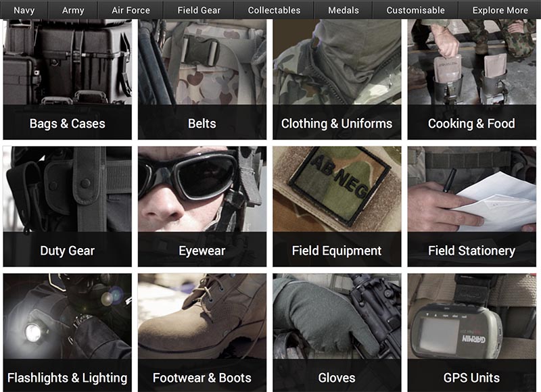
Task: Open the Medals navigation item
Action: (344, 10)
